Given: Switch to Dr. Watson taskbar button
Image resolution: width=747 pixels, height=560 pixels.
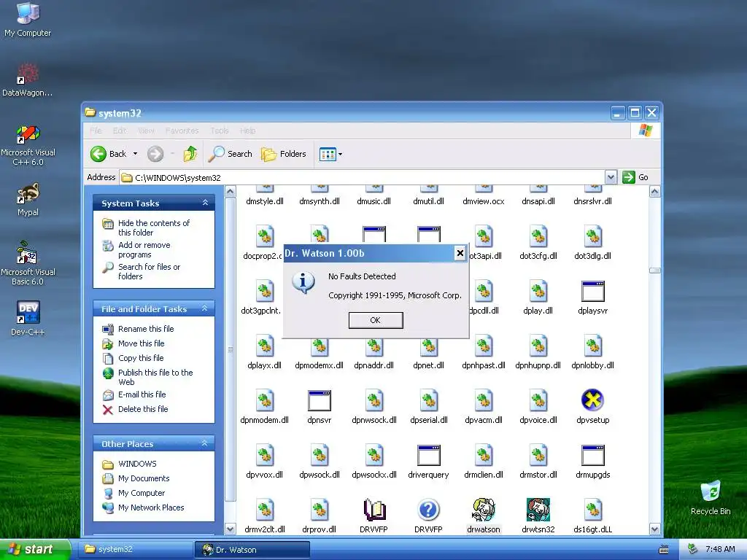Looking at the screenshot, I should click(x=252, y=550).
